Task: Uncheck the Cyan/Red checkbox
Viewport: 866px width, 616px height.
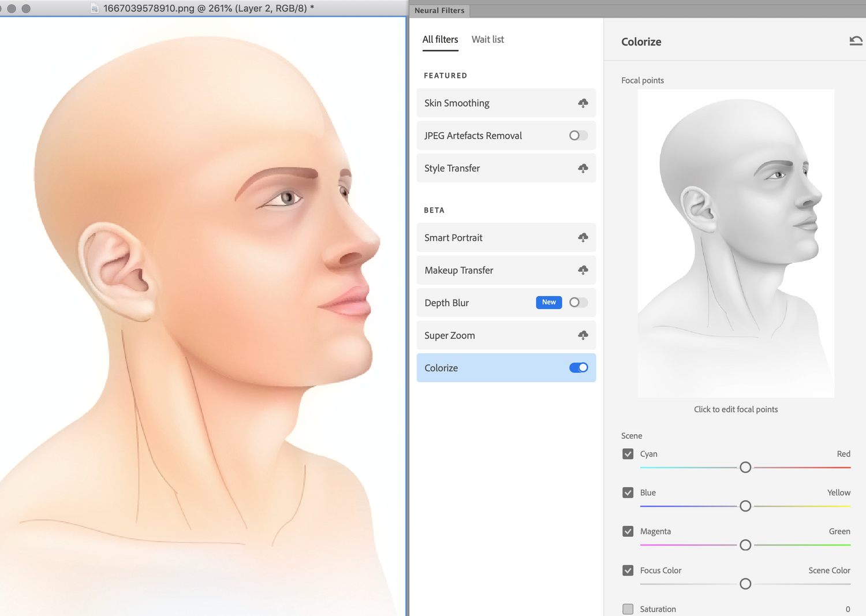Action: click(x=628, y=454)
